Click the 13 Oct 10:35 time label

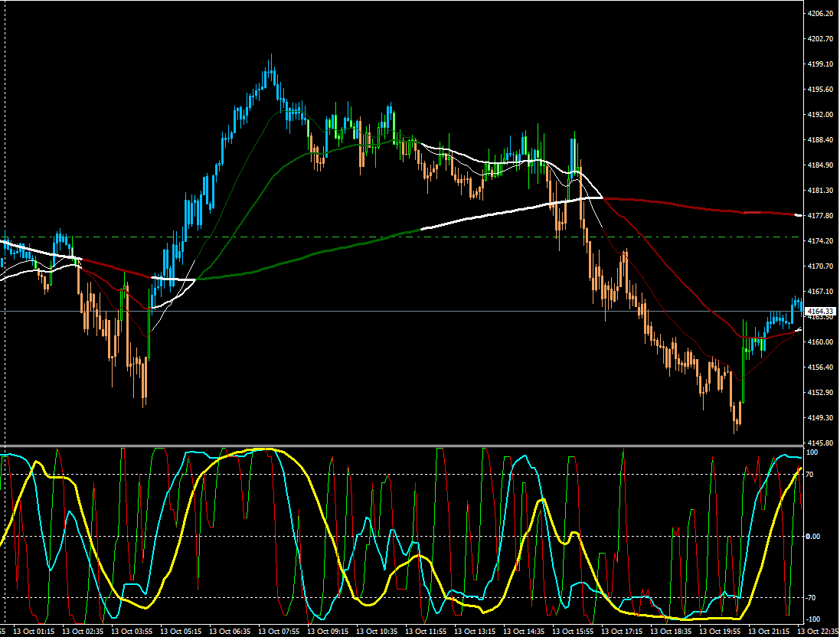377,632
